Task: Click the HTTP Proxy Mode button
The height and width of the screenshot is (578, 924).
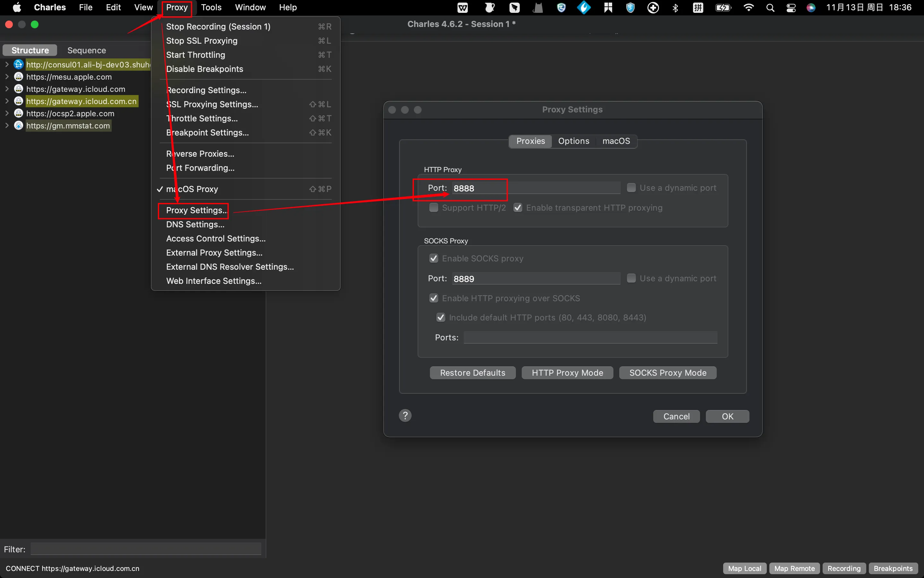Action: point(567,373)
